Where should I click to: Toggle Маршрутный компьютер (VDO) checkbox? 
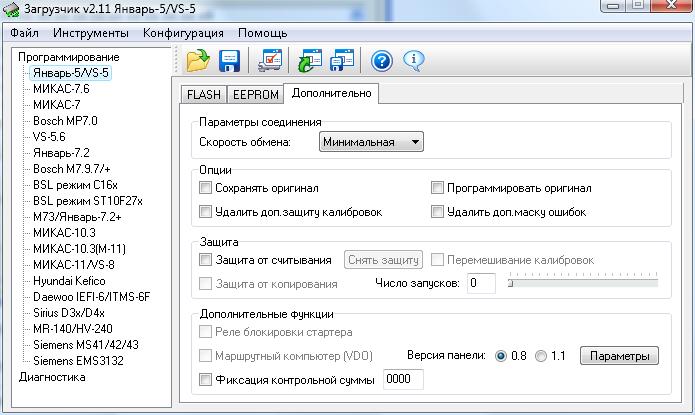click(x=205, y=356)
